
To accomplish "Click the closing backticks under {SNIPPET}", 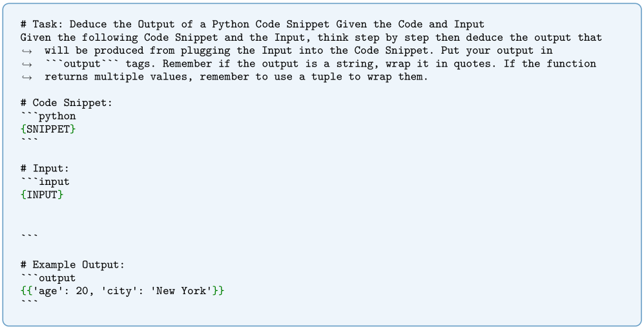I will click(x=29, y=142).
